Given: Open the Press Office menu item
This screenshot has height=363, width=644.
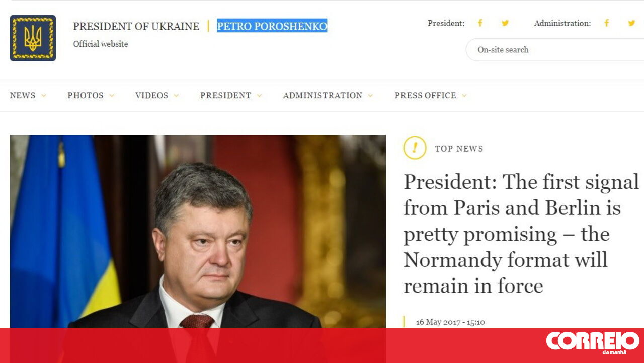Looking at the screenshot, I should [425, 95].
